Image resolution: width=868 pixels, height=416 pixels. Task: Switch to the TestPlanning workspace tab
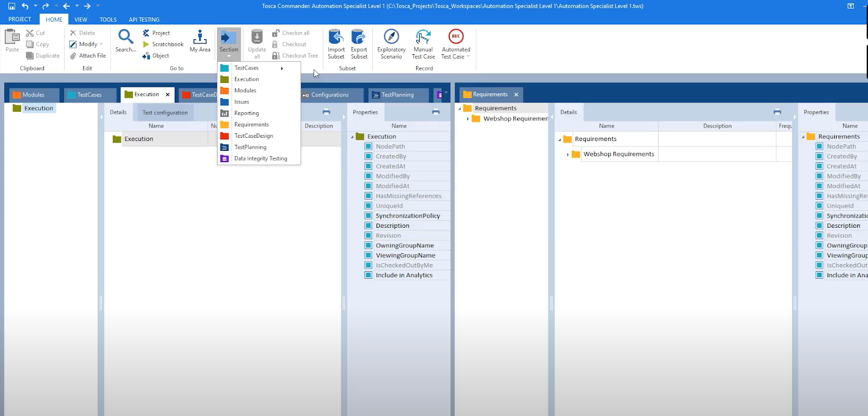397,95
